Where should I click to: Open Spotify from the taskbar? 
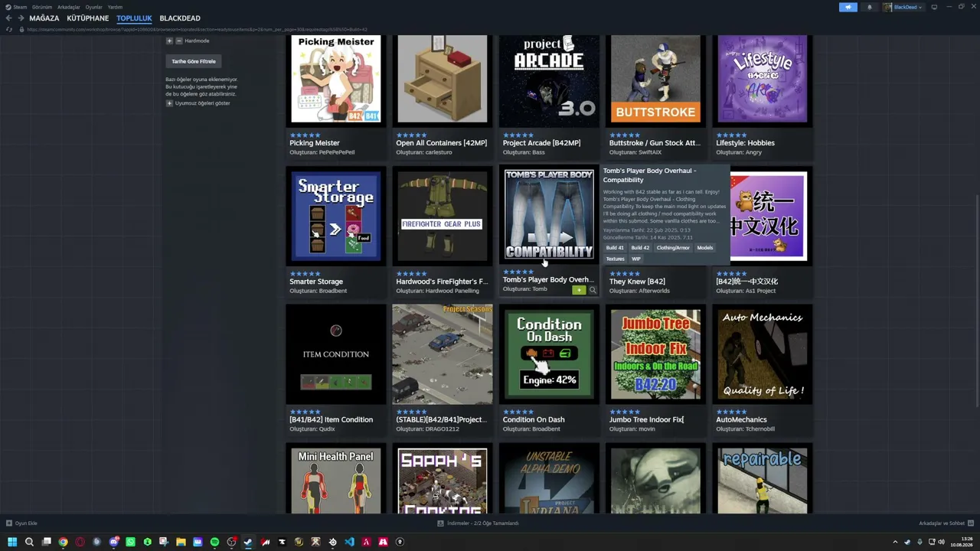coord(214,542)
